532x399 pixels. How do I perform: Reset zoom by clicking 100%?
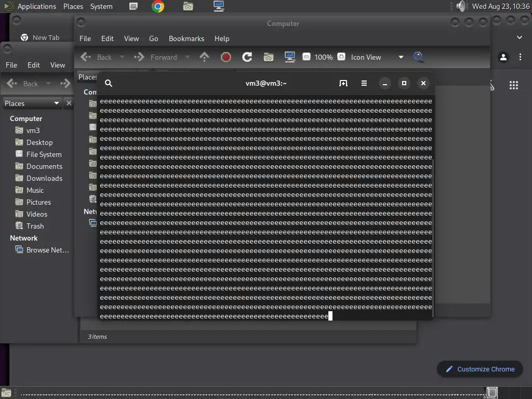click(323, 57)
